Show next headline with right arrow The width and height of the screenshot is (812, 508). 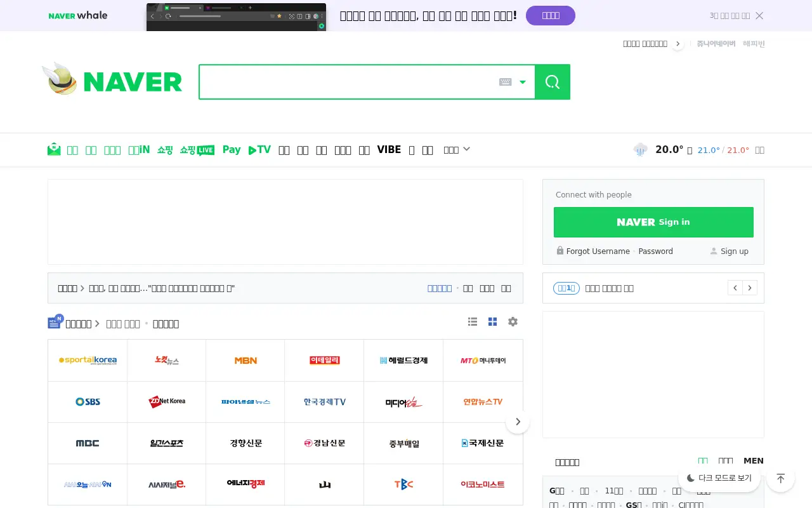(750, 288)
